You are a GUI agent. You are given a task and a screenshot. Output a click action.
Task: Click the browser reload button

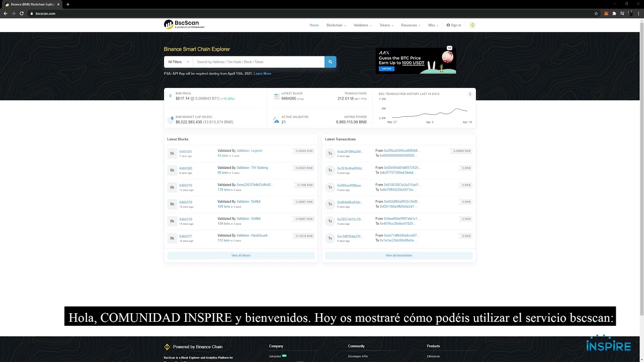tap(22, 14)
